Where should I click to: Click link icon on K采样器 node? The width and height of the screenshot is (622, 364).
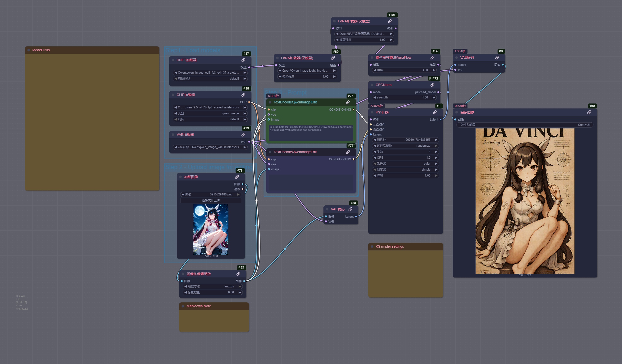(435, 112)
